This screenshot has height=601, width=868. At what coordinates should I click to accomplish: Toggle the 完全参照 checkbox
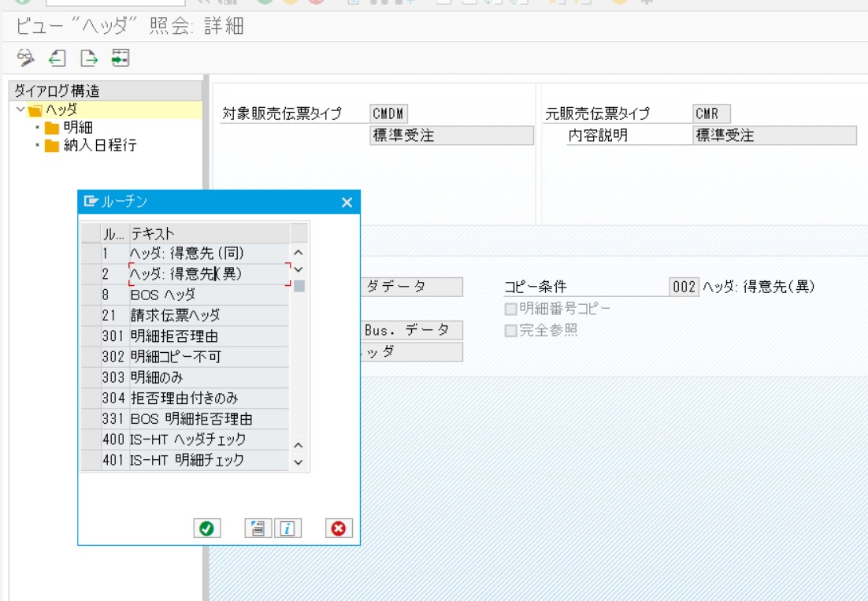[511, 331]
